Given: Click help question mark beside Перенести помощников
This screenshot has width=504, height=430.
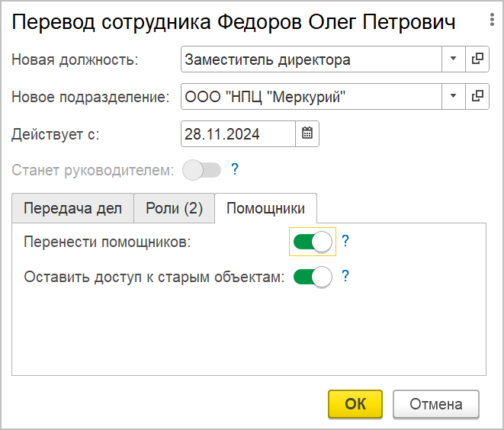Looking at the screenshot, I should (x=345, y=241).
